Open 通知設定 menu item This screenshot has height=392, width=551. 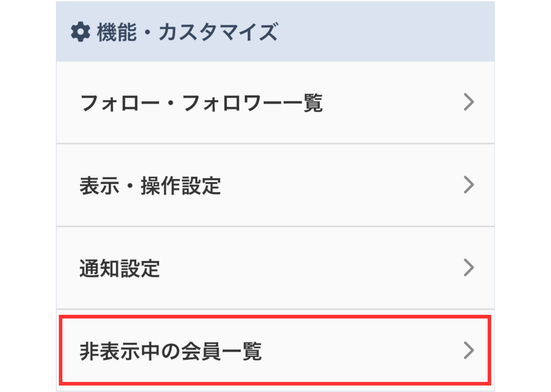coord(275,268)
